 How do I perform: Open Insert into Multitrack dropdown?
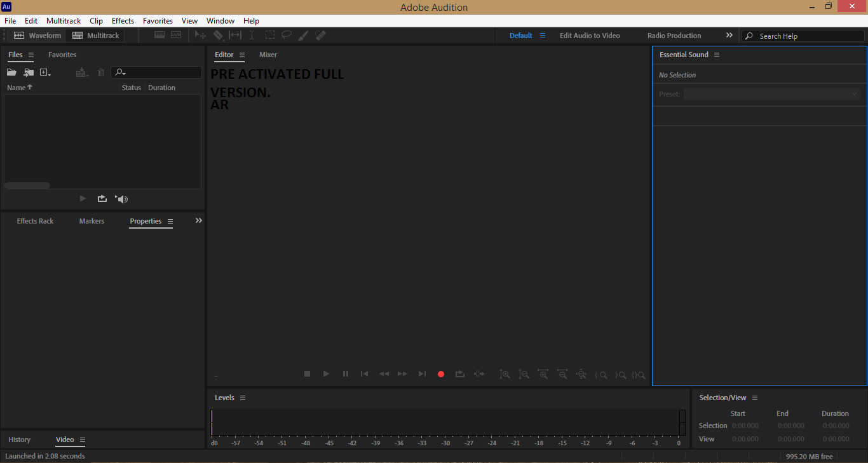pyautogui.click(x=82, y=72)
